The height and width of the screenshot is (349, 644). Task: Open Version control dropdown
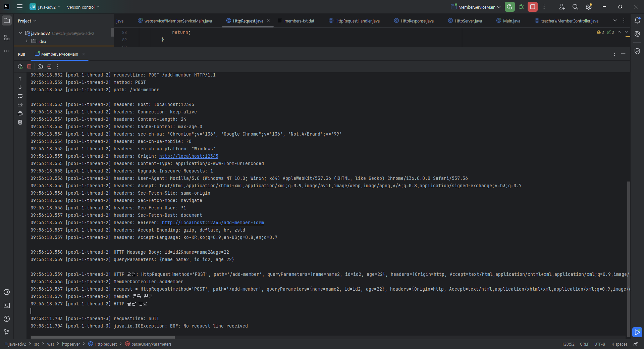click(83, 7)
